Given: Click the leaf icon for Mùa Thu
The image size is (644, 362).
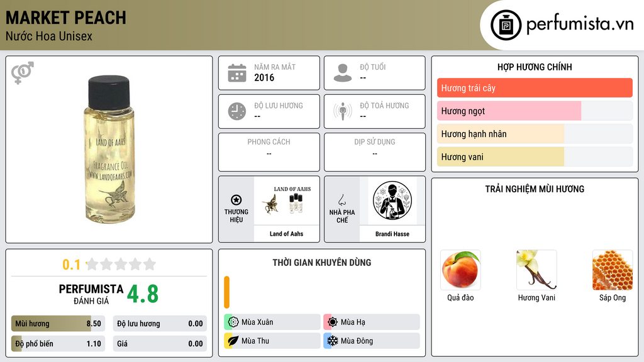Looking at the screenshot, I should (x=233, y=341).
